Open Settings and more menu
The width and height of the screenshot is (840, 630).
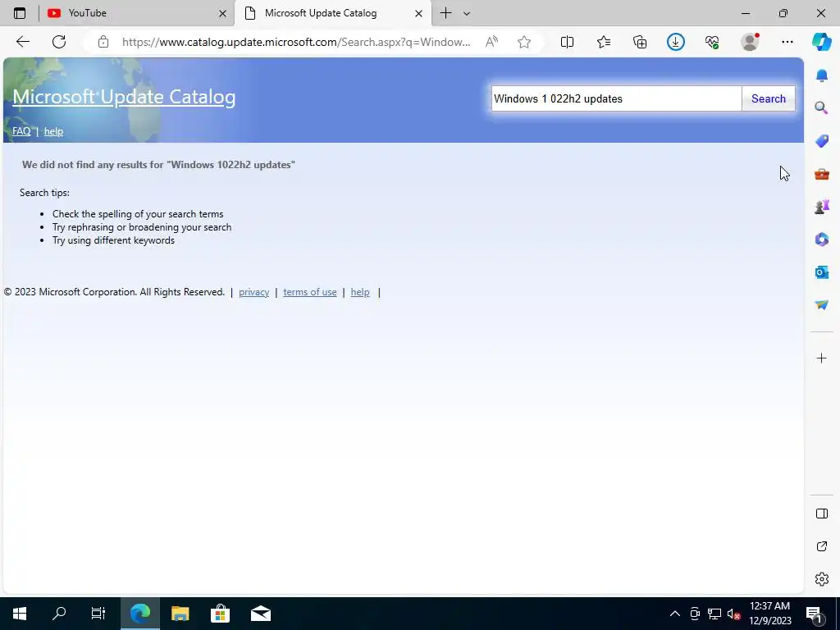click(x=787, y=42)
